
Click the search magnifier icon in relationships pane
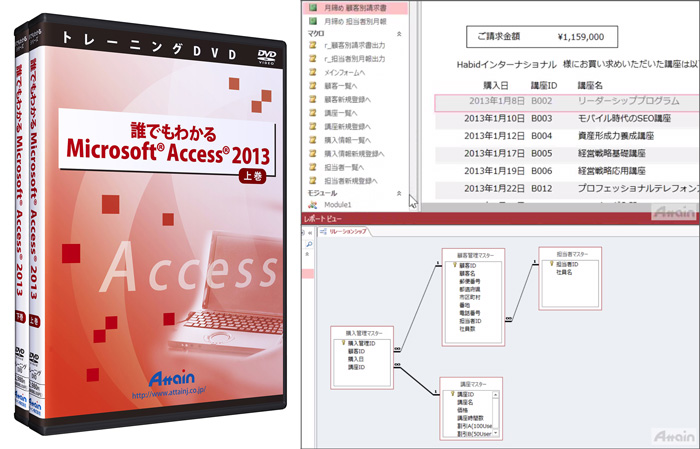tap(308, 244)
